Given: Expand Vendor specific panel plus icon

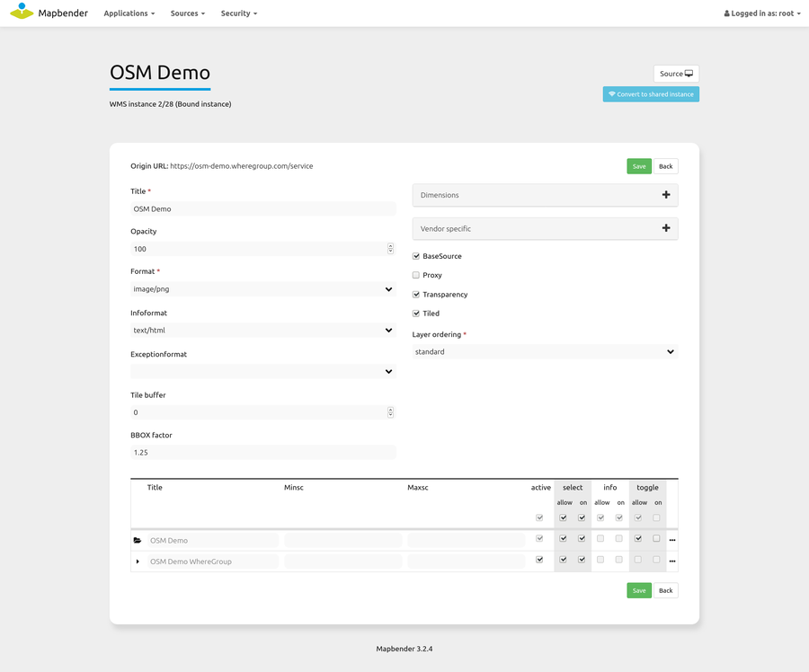Looking at the screenshot, I should point(666,228).
